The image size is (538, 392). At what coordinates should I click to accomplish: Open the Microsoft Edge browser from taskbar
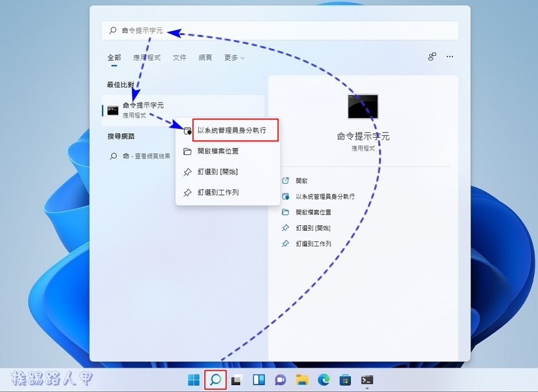323,379
